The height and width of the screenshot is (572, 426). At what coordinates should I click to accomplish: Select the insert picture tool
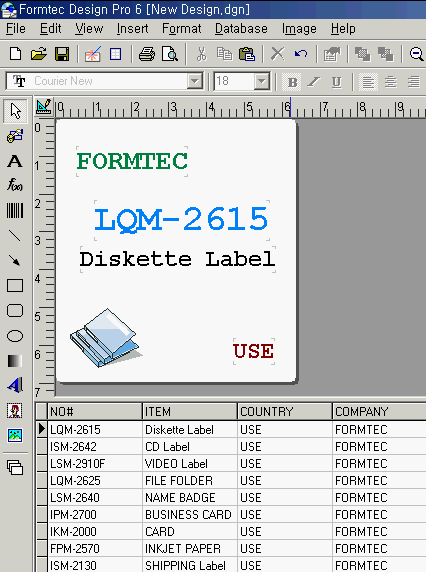(x=15, y=435)
